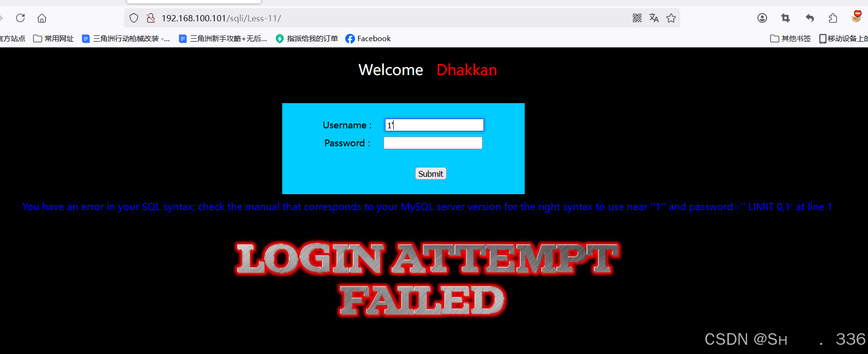
Task: Click the undo back arrow toolbar icon
Action: (x=809, y=18)
